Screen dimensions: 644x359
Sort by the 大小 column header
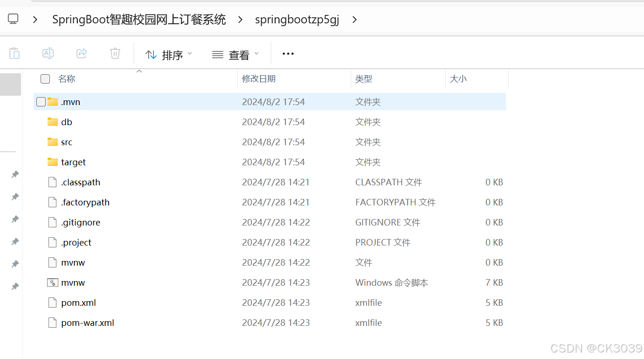458,79
